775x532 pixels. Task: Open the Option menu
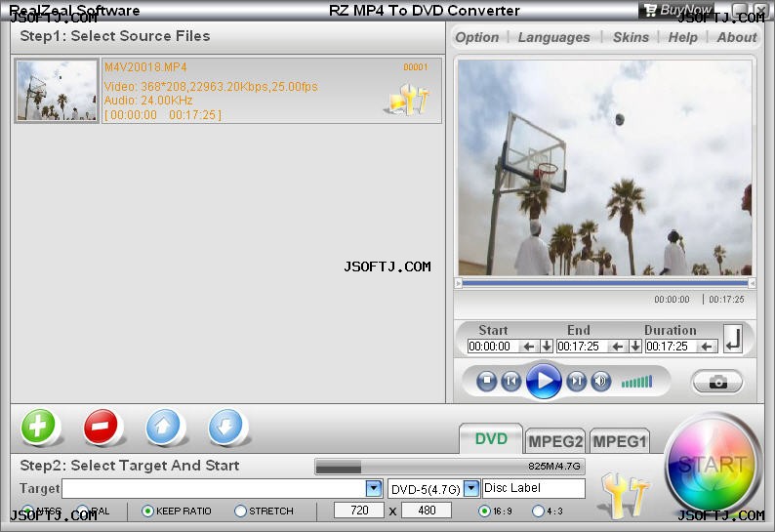[477, 37]
